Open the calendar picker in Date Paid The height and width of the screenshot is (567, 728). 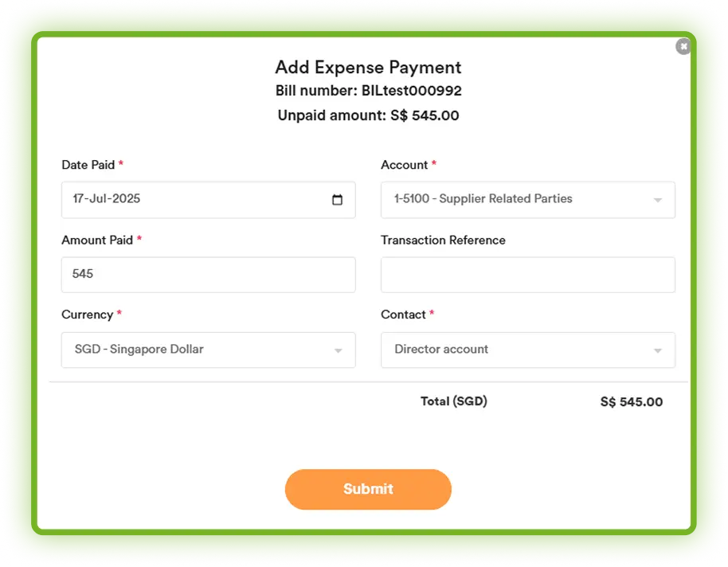337,200
